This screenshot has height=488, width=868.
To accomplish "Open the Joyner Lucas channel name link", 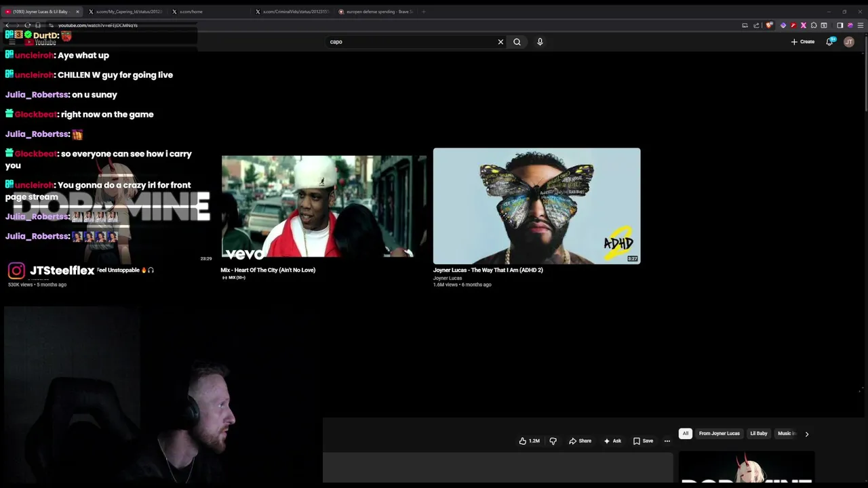I will click(x=448, y=278).
